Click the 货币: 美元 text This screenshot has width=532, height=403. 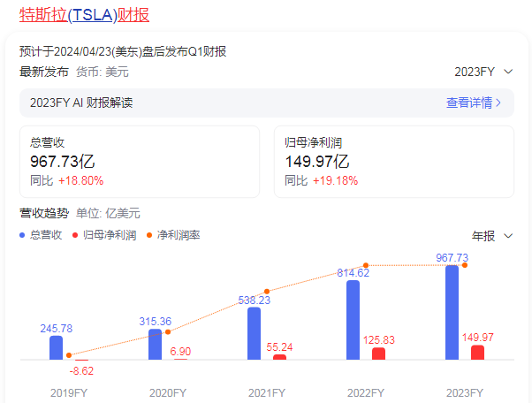[x=103, y=72]
